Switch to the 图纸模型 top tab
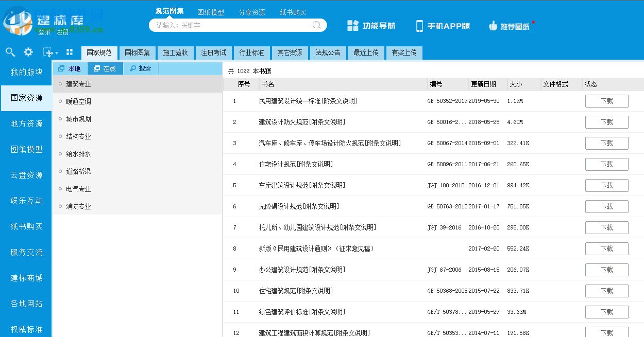644x337 pixels. [x=211, y=12]
